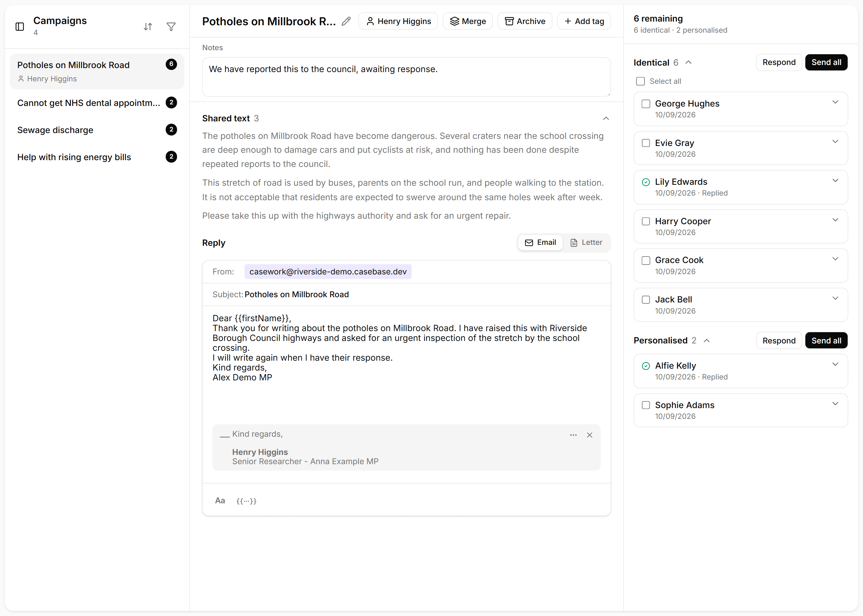
Task: Open Help with rising energy bills campaign
Action: (97, 157)
